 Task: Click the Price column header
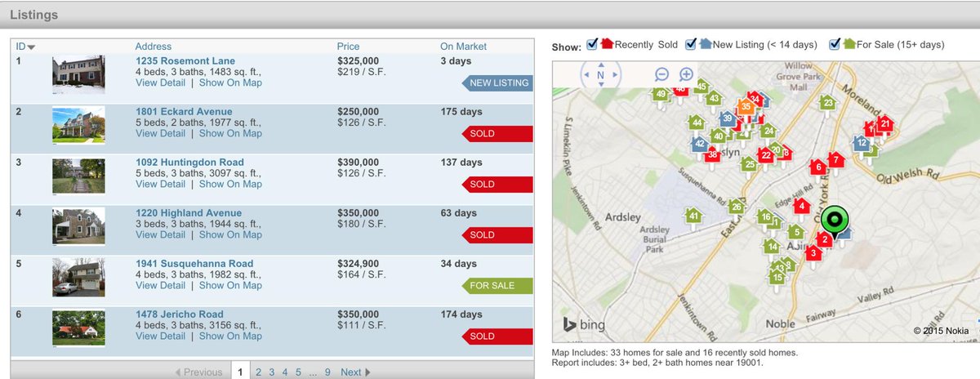point(348,47)
